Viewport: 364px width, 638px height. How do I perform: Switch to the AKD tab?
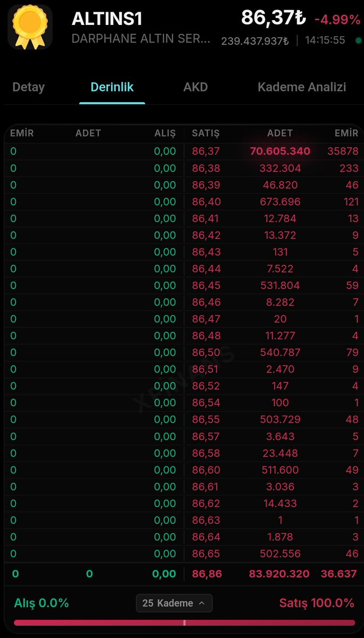click(196, 87)
